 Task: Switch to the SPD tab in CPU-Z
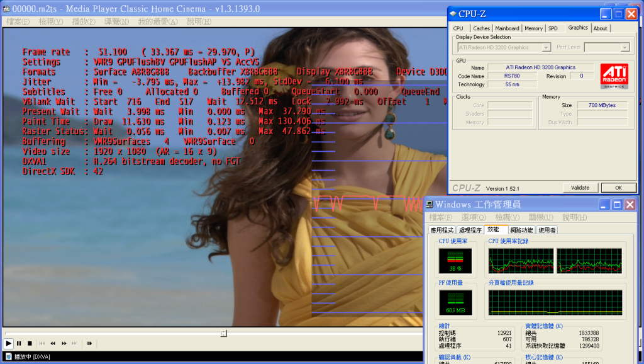[553, 28]
